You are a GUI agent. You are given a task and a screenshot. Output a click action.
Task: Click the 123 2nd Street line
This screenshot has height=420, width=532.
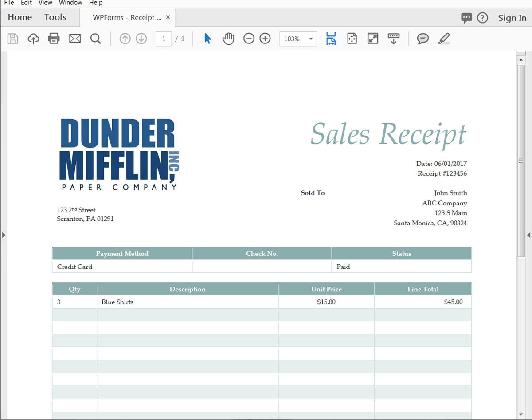[x=76, y=210]
